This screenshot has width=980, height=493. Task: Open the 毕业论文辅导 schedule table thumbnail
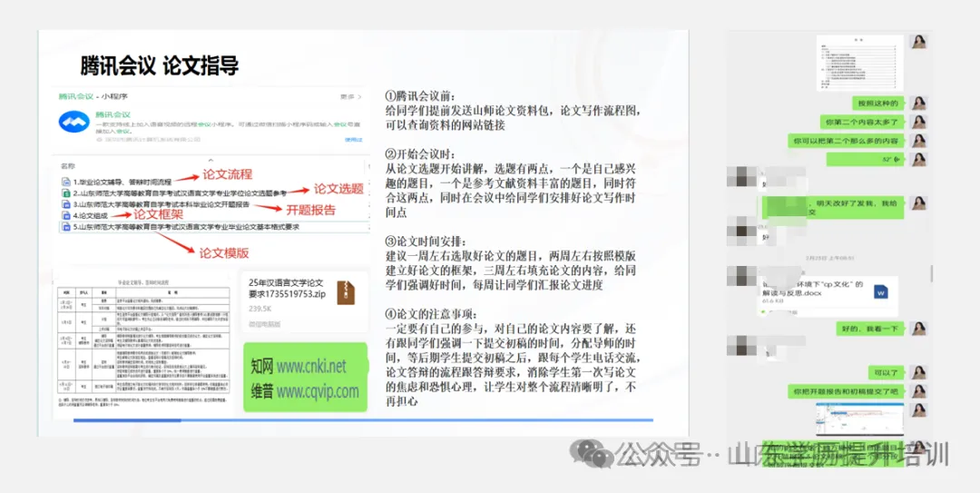[x=144, y=345]
